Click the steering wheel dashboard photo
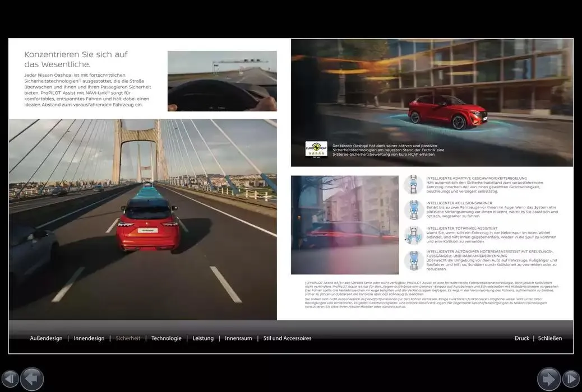The width and height of the screenshot is (582, 392). (222, 81)
